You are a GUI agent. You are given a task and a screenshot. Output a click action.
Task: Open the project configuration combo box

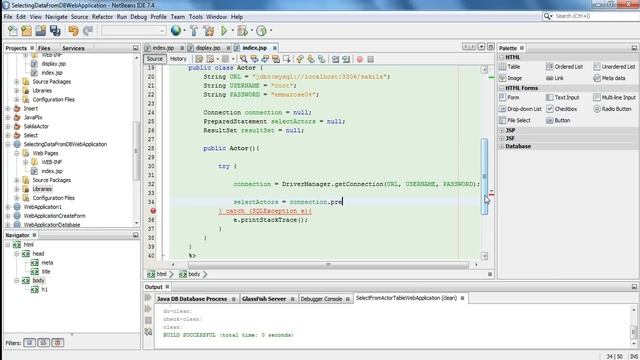click(133, 31)
